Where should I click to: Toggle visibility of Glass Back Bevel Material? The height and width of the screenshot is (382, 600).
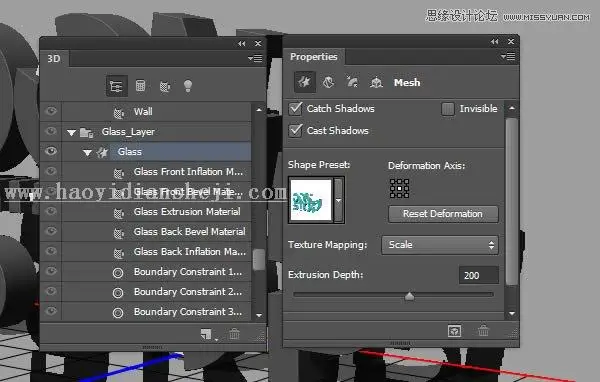(51, 231)
